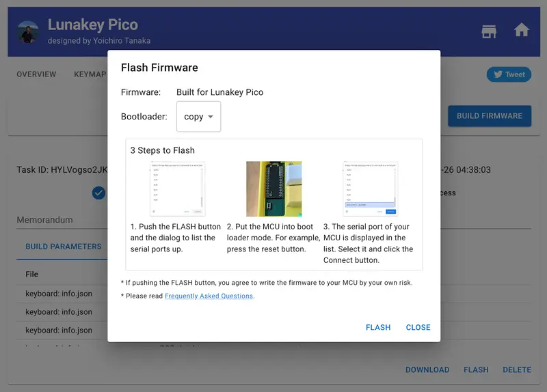Click the Twitter bird Tweet button
The width and height of the screenshot is (547, 392).
coord(509,74)
